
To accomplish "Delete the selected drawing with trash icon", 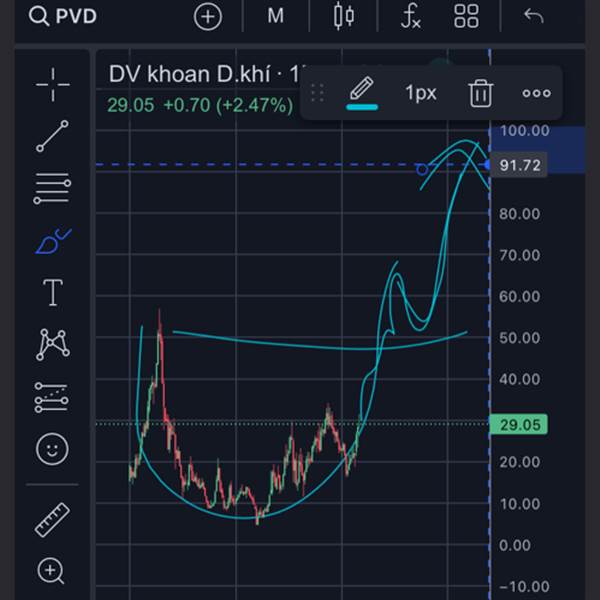I will (480, 93).
